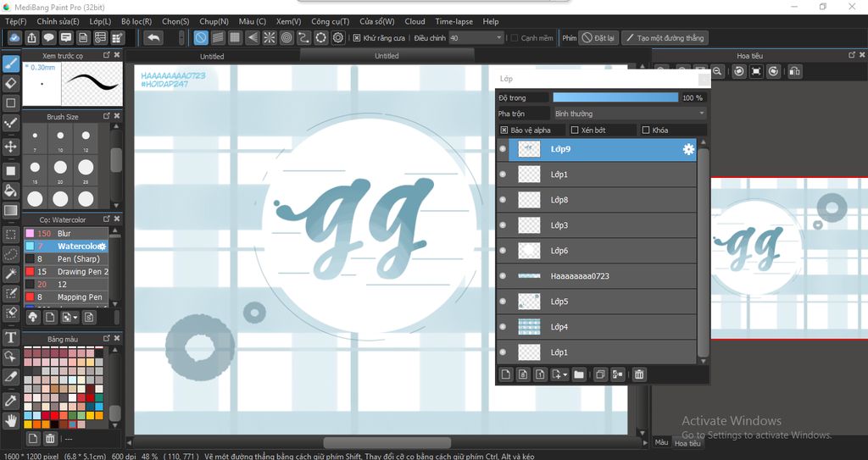Enable the radial snap icon
868x460 pixels.
point(269,37)
